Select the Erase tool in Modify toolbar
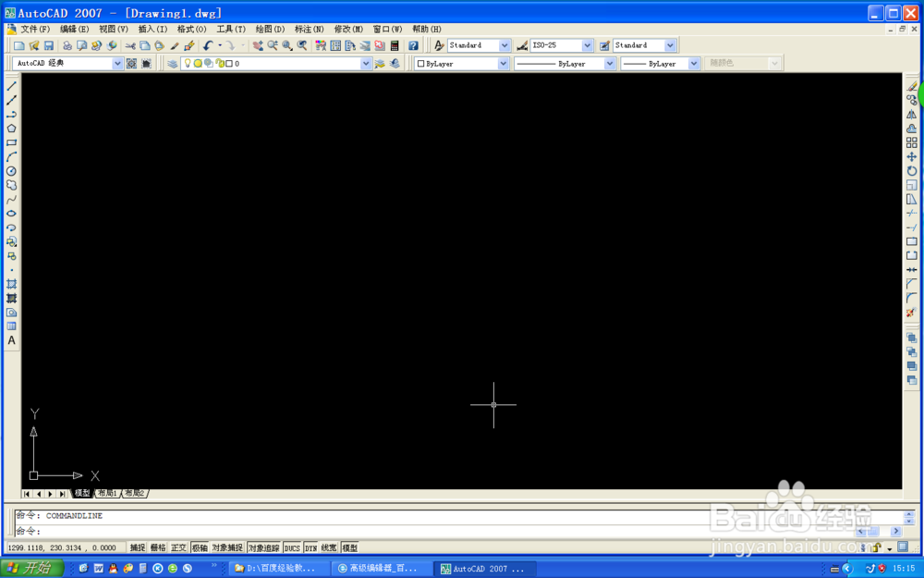 (x=912, y=86)
